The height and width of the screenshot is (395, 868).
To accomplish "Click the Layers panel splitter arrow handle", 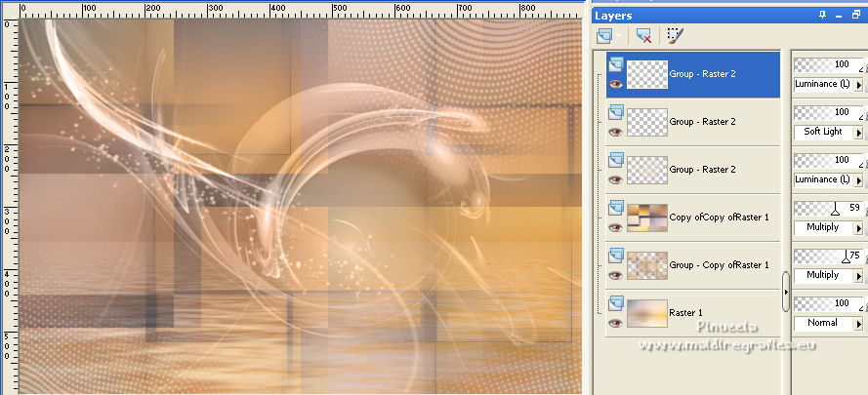I will coord(786,292).
